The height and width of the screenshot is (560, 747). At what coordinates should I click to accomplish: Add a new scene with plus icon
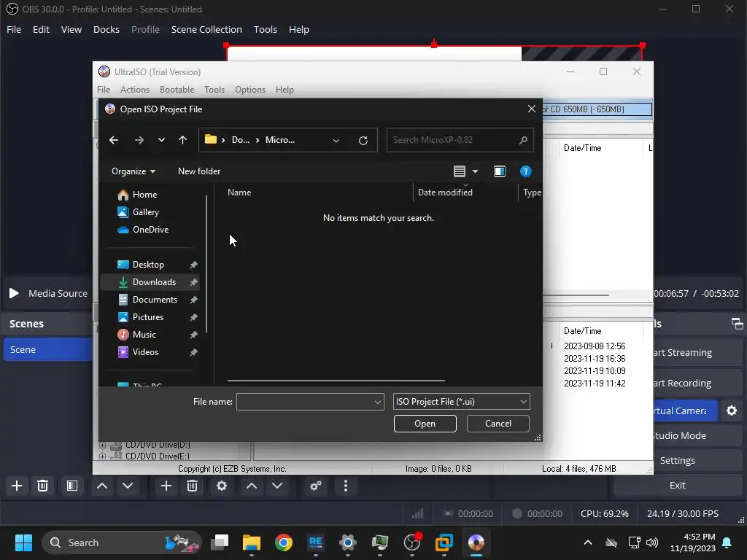point(17,486)
